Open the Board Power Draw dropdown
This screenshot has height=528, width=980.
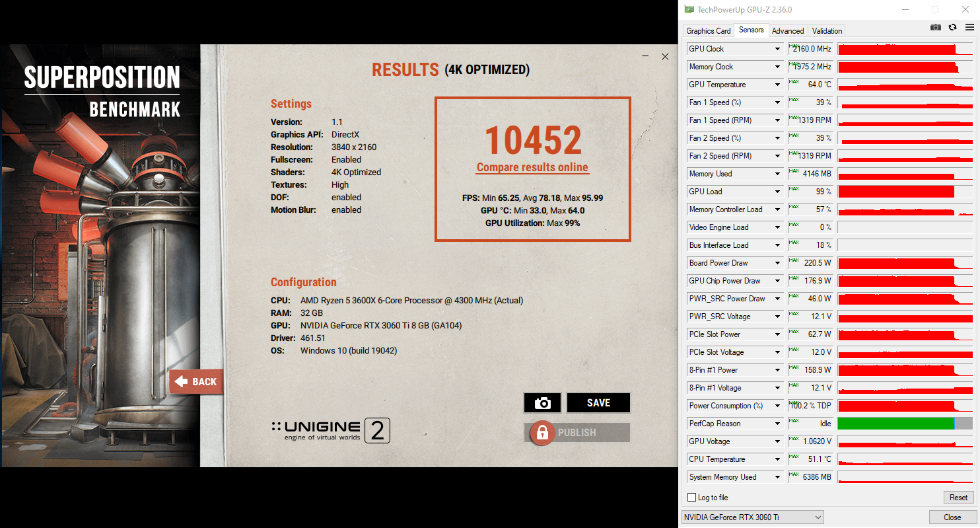point(777,263)
